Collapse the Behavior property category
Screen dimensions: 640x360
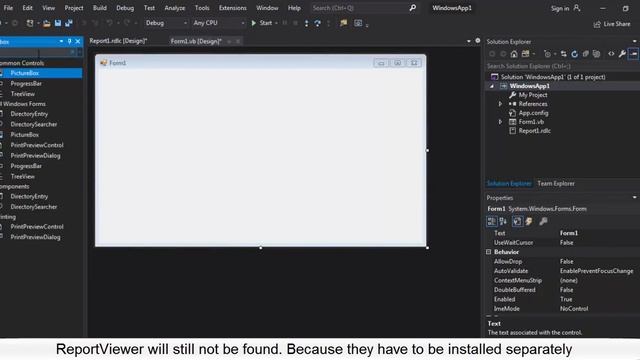(489, 252)
